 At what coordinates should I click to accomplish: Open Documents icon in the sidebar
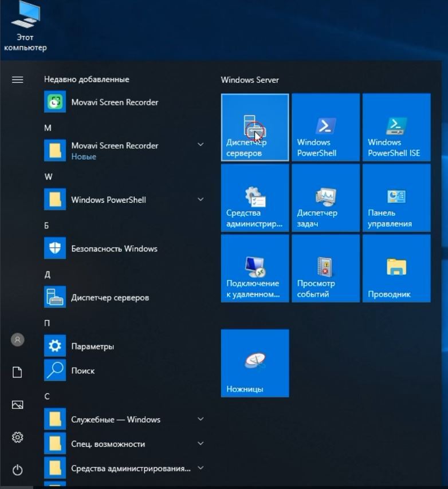(x=17, y=372)
